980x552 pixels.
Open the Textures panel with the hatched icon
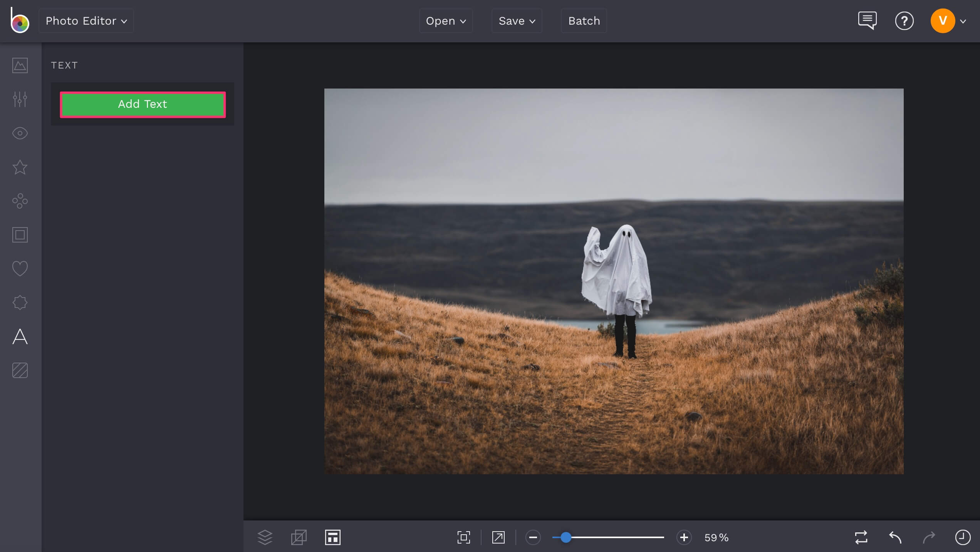(19, 370)
